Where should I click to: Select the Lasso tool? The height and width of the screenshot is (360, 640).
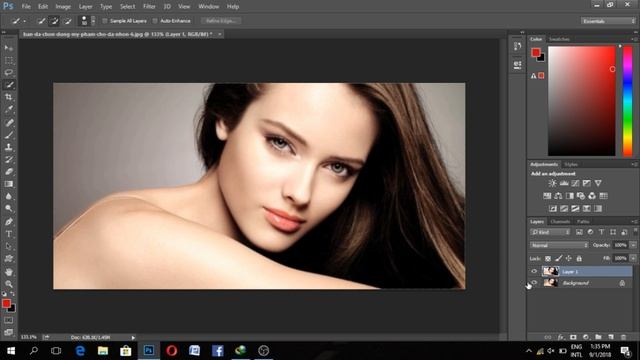(9, 73)
